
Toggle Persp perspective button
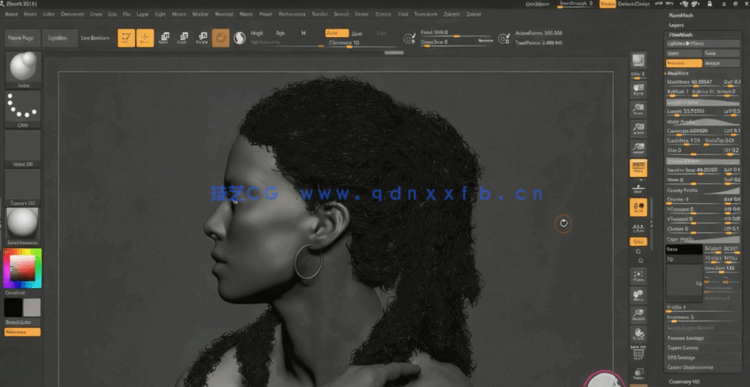point(639,168)
